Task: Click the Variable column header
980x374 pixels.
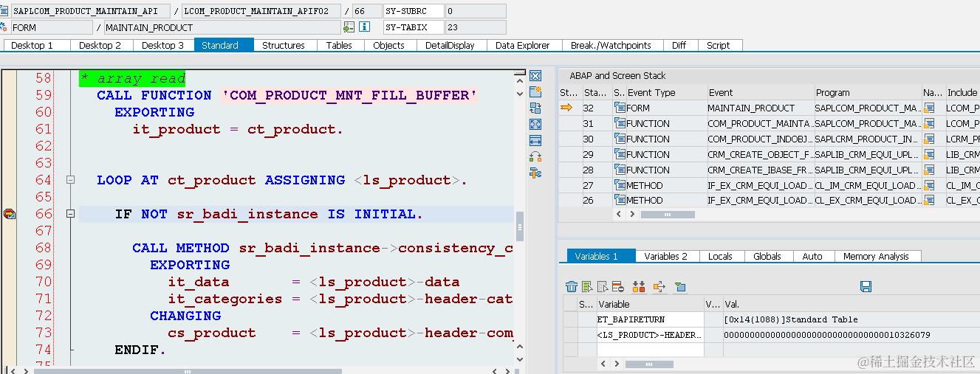Action: pos(650,304)
